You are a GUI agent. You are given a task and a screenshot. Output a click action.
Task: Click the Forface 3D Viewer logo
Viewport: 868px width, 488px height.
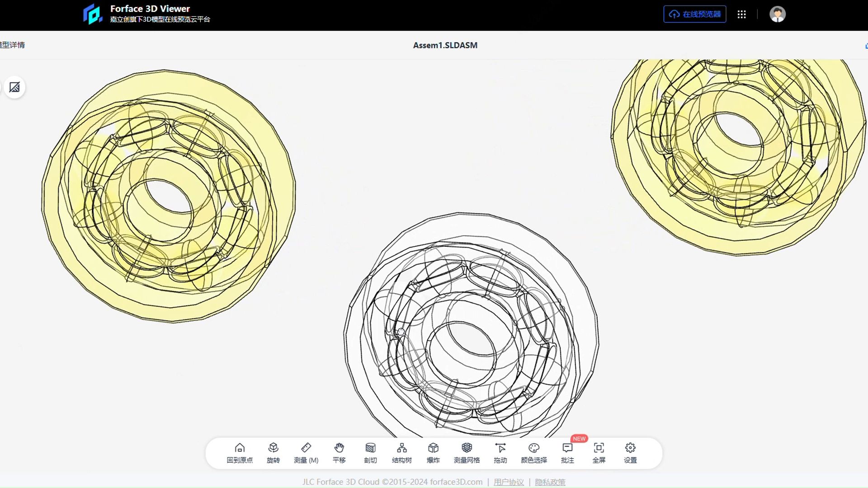click(93, 14)
